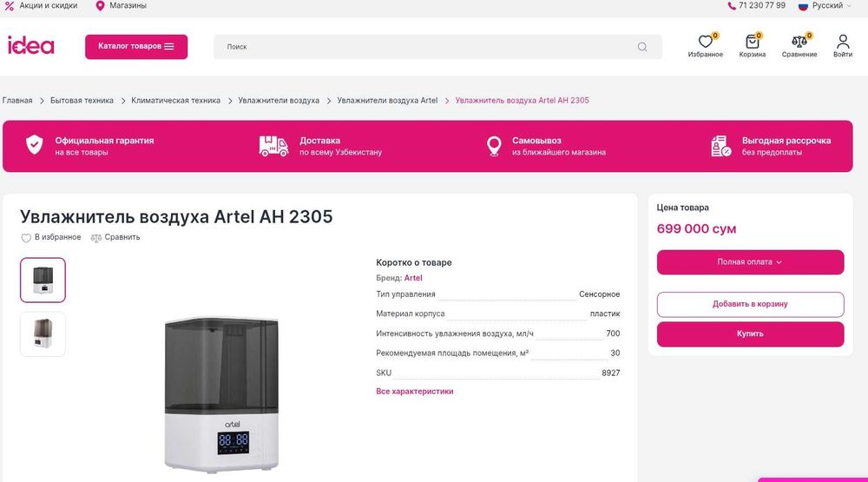Expand Полная оплата payment dropdown
Image resolution: width=868 pixels, height=482 pixels.
pos(750,262)
